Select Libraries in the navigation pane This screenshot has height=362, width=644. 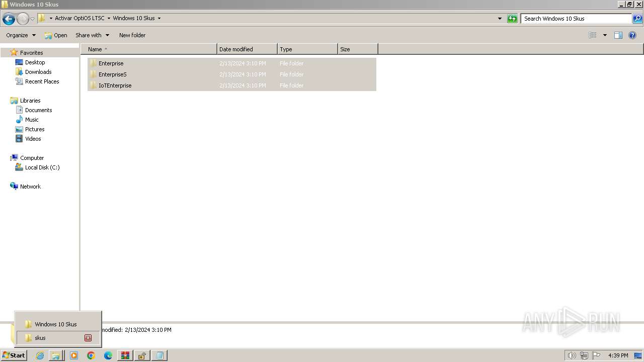(30, 101)
